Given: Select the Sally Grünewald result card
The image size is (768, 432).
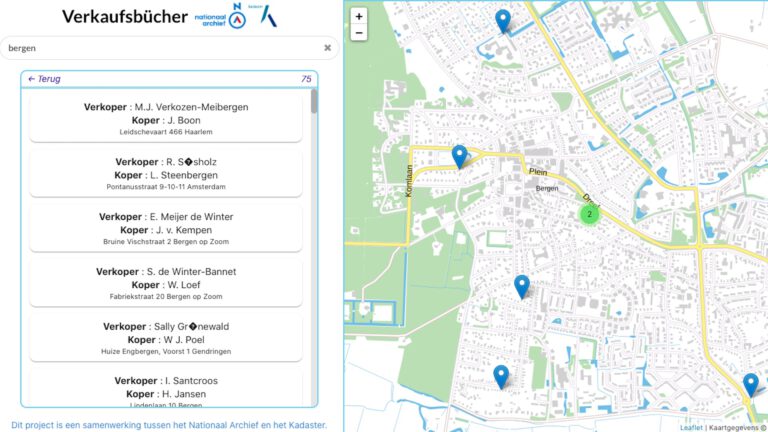Looking at the screenshot, I should point(166,338).
